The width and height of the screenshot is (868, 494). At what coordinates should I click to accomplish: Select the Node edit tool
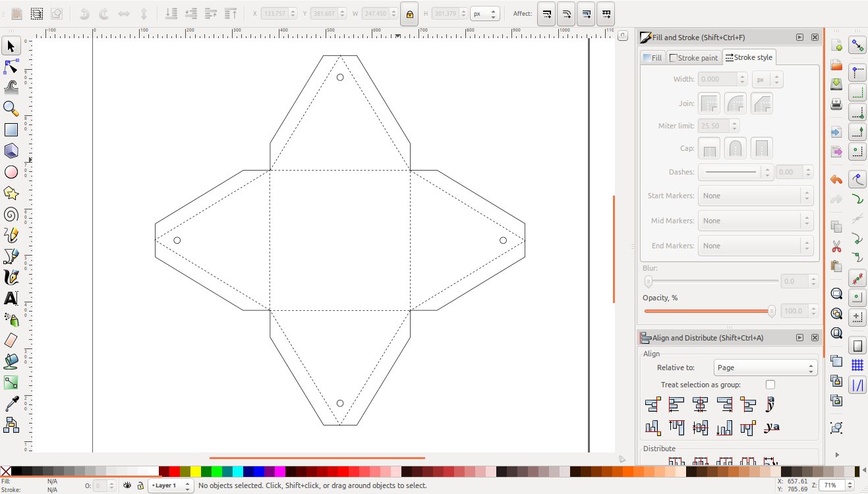pyautogui.click(x=11, y=67)
